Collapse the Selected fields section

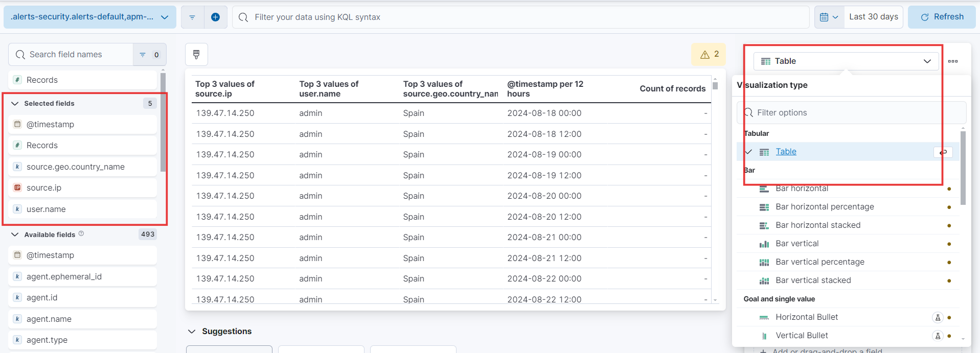(x=15, y=103)
